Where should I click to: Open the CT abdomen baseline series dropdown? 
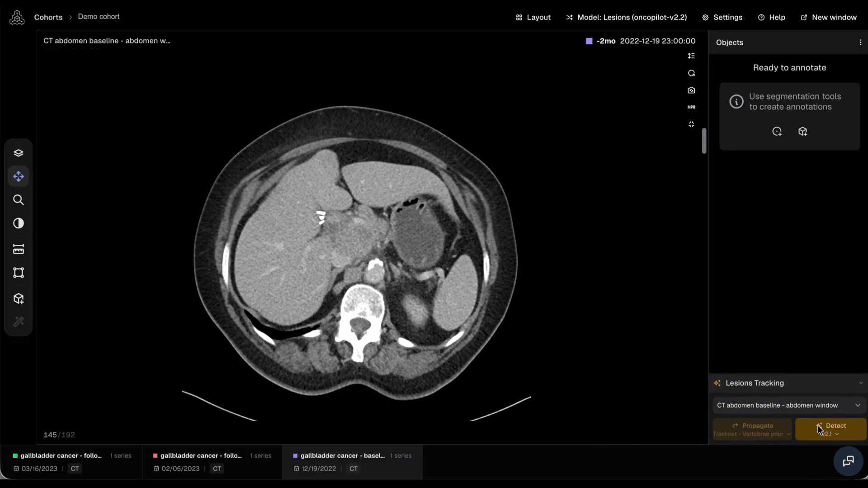point(789,405)
